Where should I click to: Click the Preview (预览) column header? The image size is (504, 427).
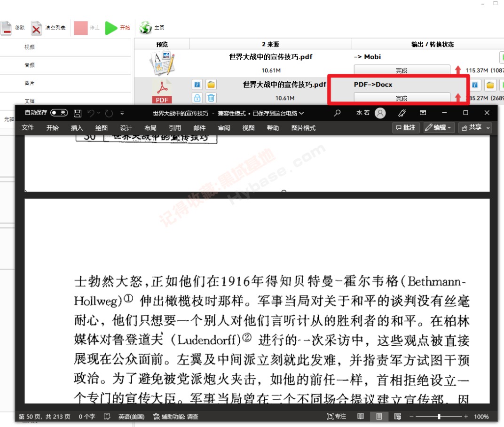coord(162,44)
